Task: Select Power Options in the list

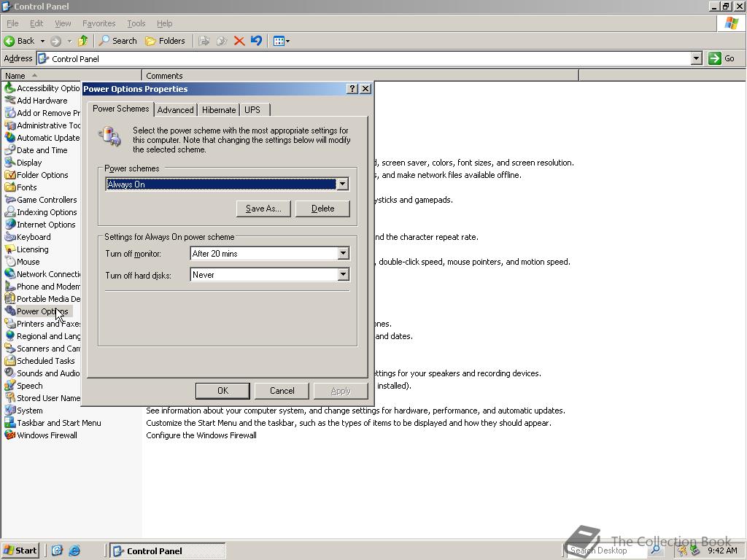Action: 42,311
